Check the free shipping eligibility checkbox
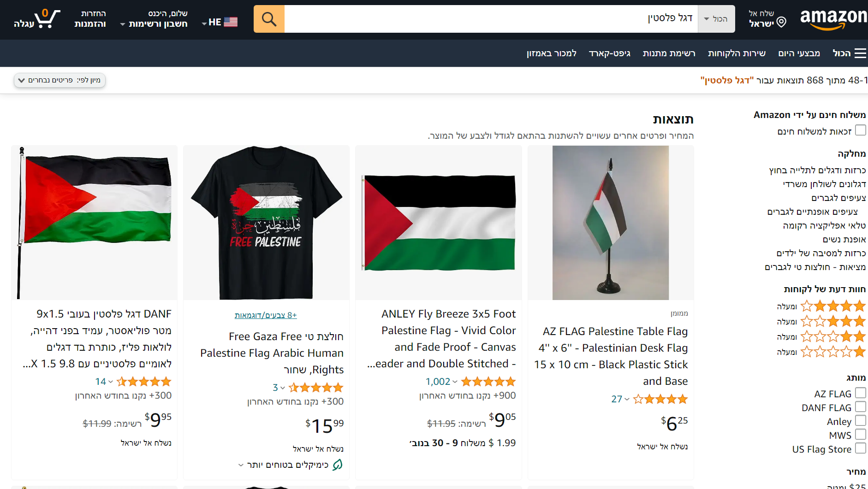868x489 pixels. coord(861,130)
